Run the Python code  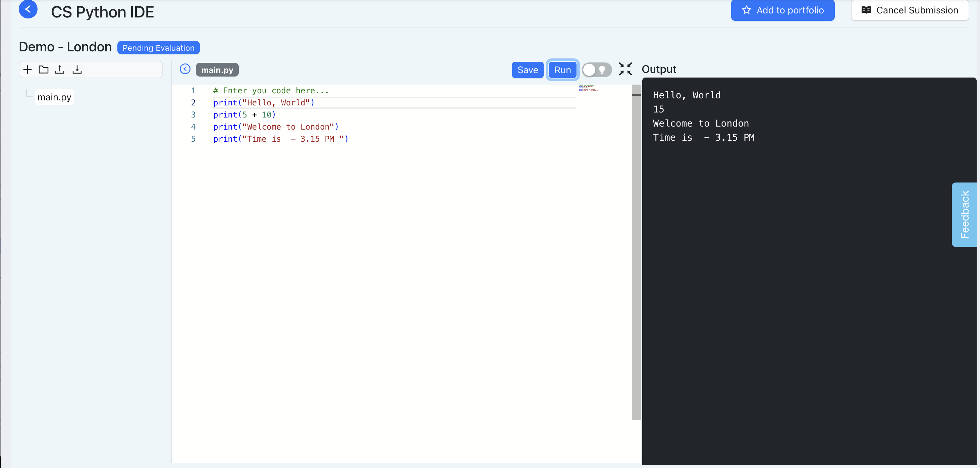[562, 70]
